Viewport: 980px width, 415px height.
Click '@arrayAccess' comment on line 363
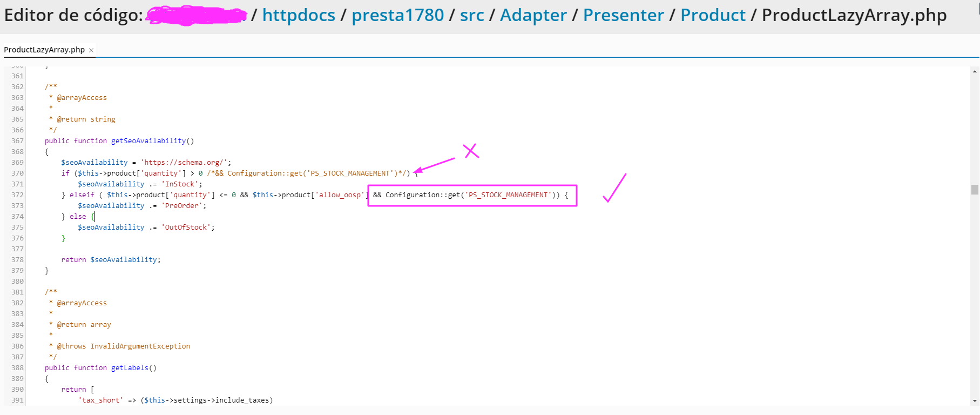[82, 98]
